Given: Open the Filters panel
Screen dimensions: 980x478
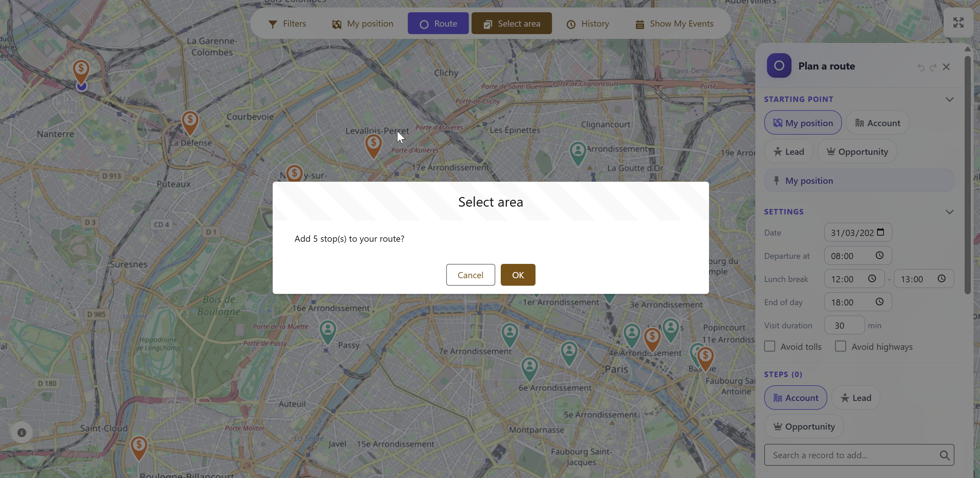Looking at the screenshot, I should (287, 23).
